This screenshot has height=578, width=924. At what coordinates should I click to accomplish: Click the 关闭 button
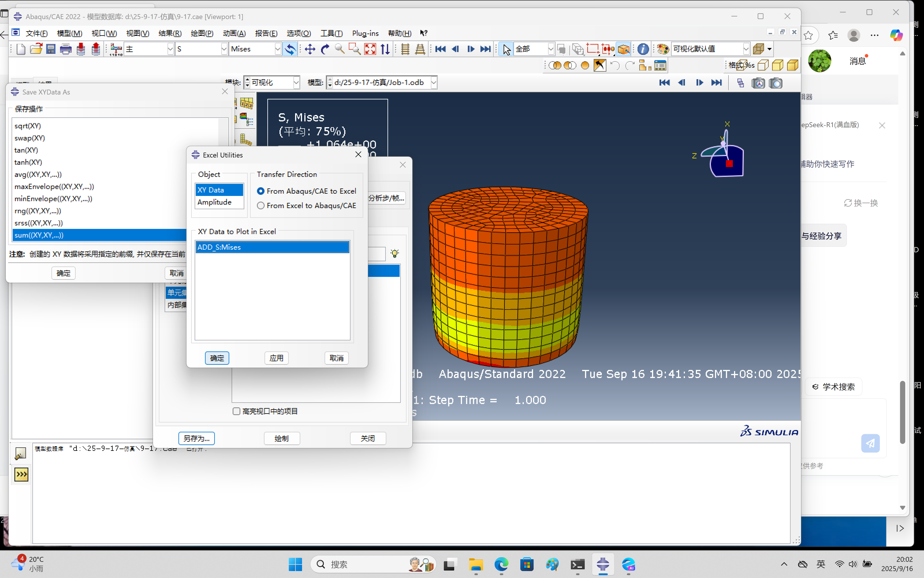point(368,438)
